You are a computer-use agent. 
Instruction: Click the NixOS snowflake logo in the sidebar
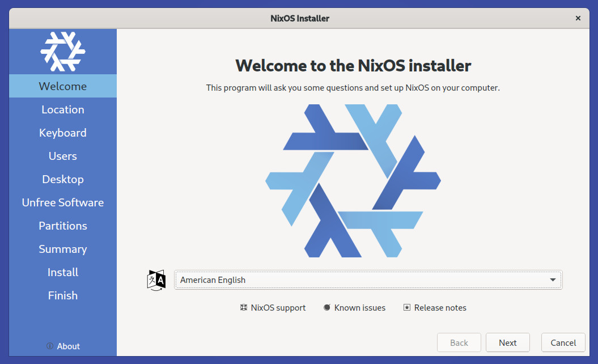[63, 52]
